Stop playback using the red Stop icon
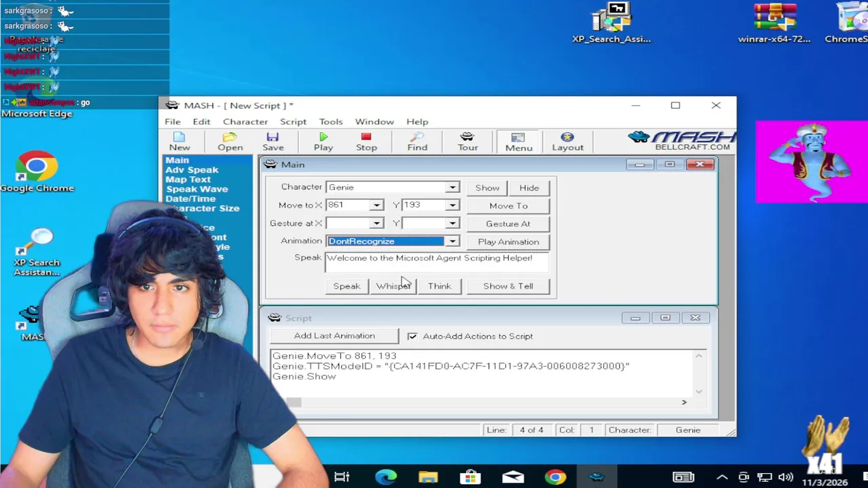The image size is (868, 488). point(366,142)
